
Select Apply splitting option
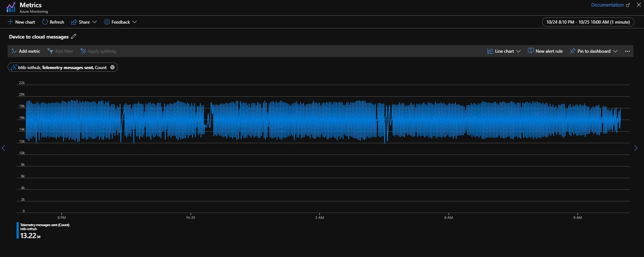[98, 51]
